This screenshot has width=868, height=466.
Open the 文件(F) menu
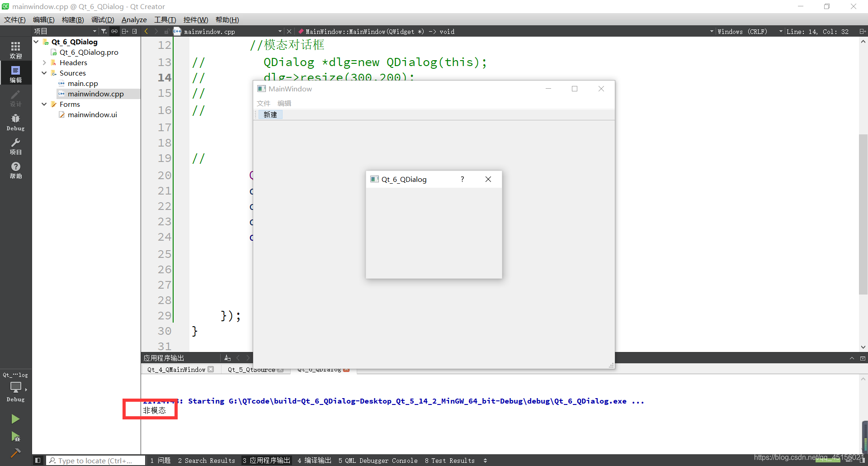click(x=15, y=19)
